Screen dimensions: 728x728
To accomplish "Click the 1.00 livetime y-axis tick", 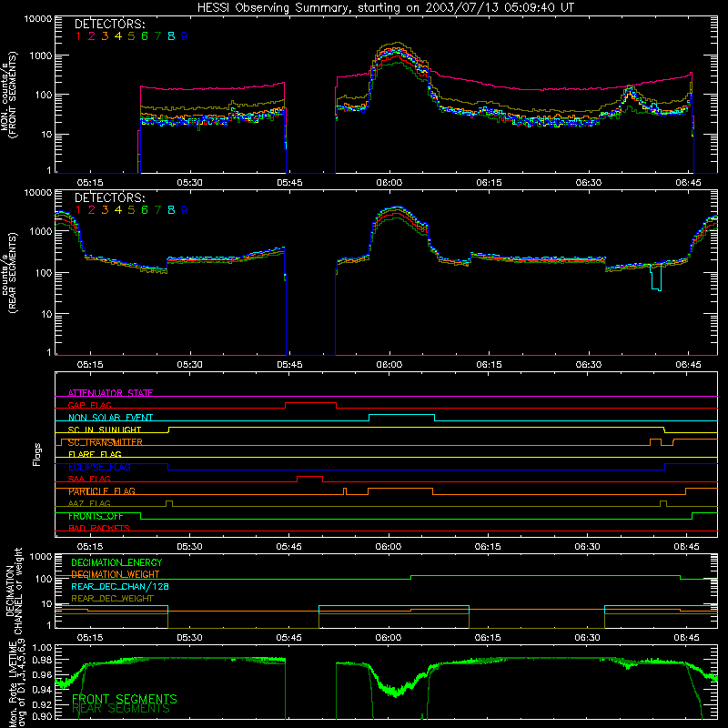I will pos(42,647).
